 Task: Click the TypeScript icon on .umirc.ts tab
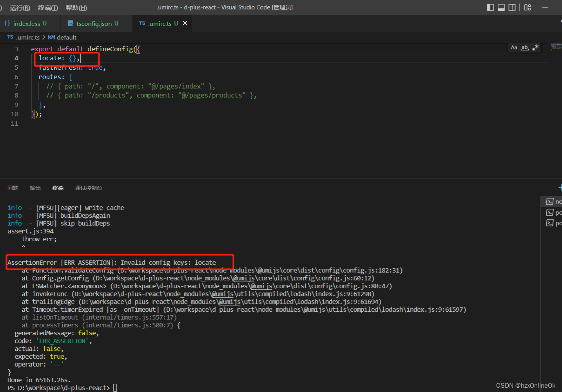[x=142, y=23]
